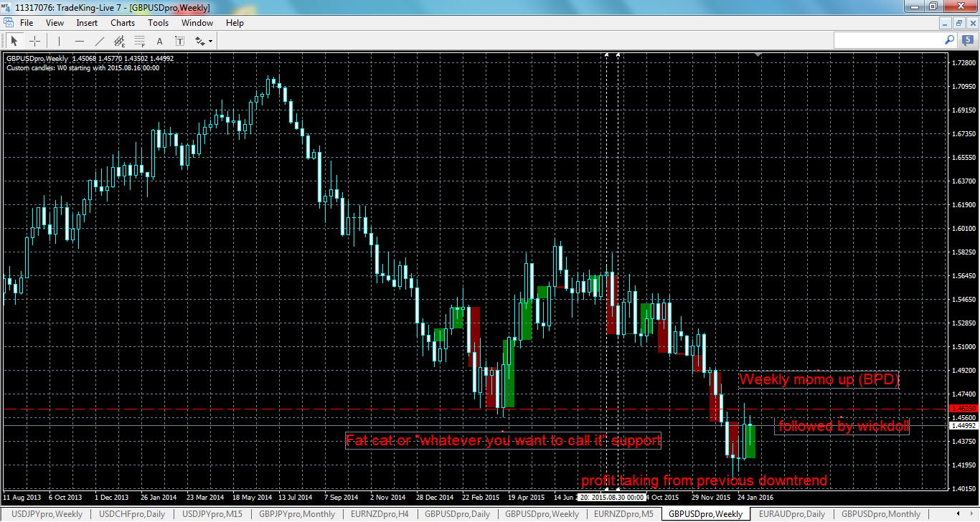Click in the toolbar search field
The width and height of the screenshot is (980, 522).
pos(888,40)
